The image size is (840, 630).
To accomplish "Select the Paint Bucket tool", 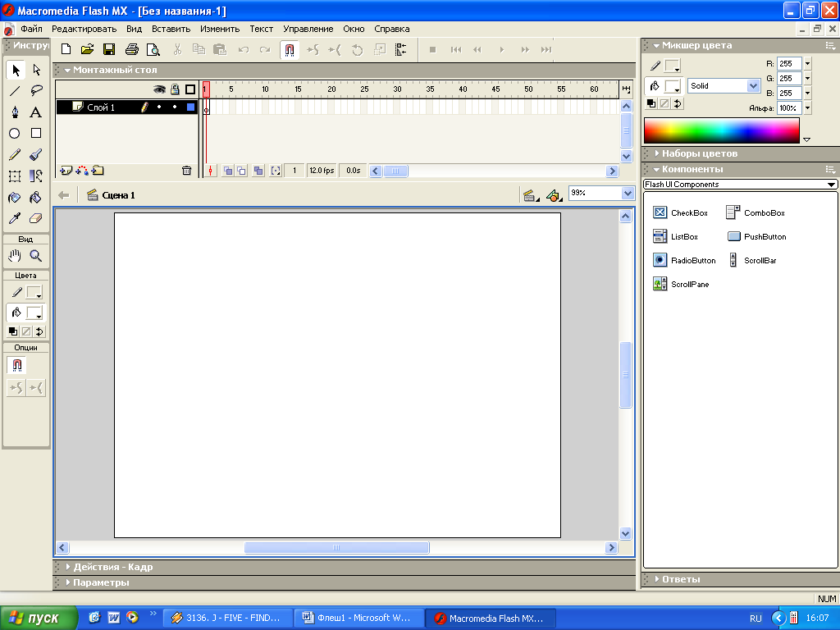I will tap(36, 198).
